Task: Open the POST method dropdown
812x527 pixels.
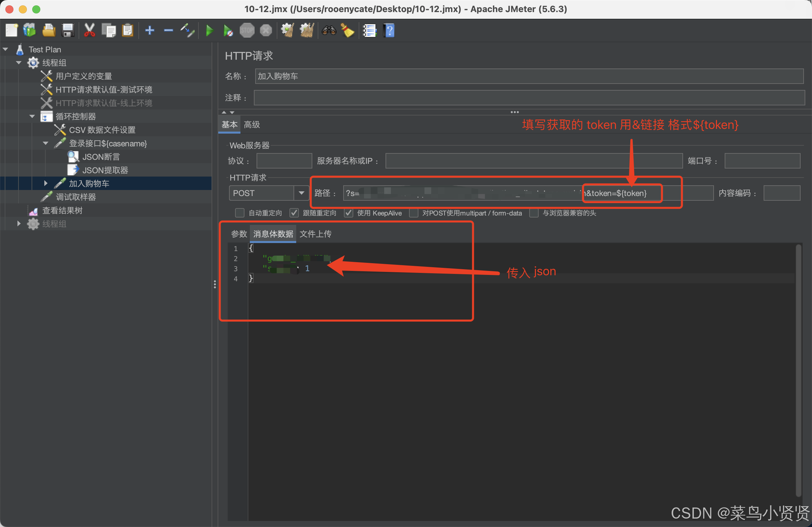Action: point(301,193)
